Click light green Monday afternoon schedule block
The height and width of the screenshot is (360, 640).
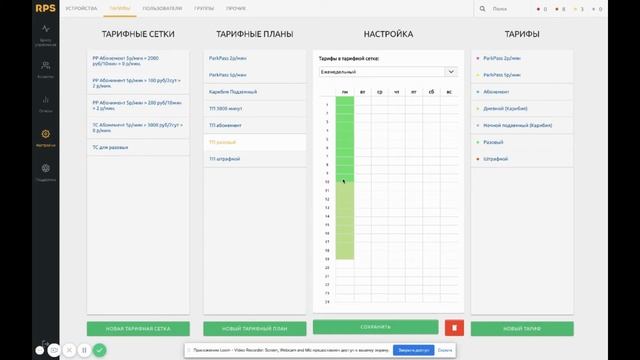pyautogui.click(x=345, y=220)
